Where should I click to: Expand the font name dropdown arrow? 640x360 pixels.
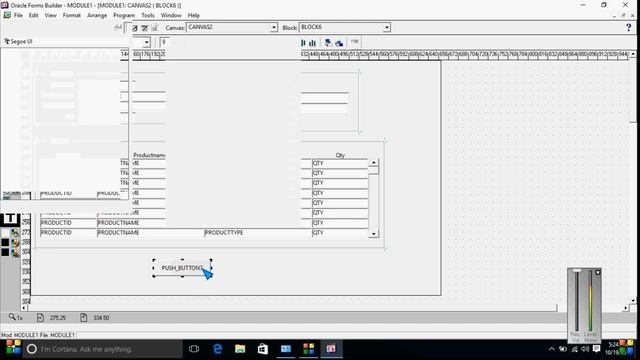pyautogui.click(x=147, y=42)
